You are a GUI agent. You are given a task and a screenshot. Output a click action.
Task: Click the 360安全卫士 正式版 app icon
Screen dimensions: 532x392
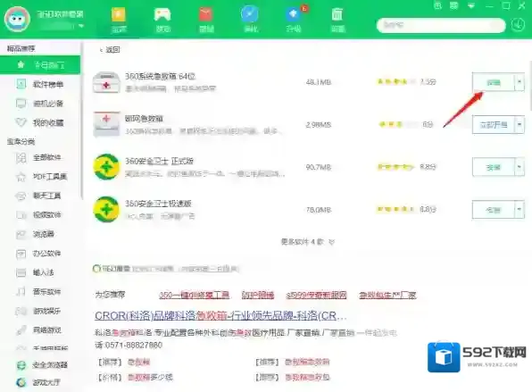click(x=106, y=167)
